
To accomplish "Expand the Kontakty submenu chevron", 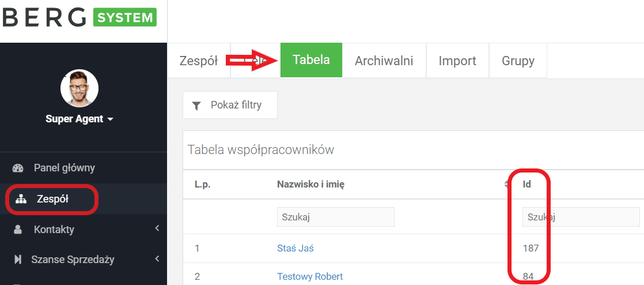I will pyautogui.click(x=157, y=228).
